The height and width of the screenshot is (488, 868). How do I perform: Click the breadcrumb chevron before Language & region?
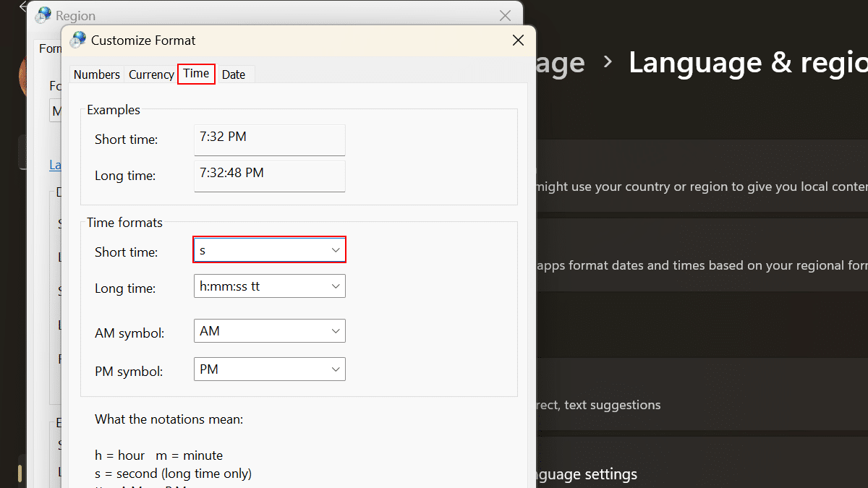point(608,62)
